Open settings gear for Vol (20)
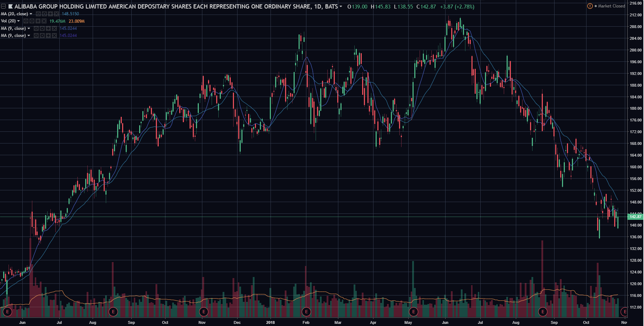Screen dimensions: 644x326 [32, 21]
